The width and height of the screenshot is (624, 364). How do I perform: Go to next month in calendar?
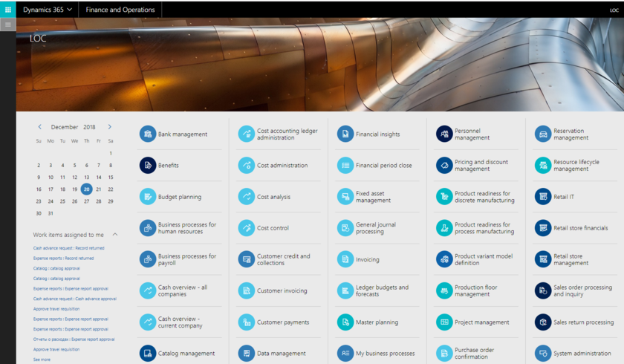point(110,127)
